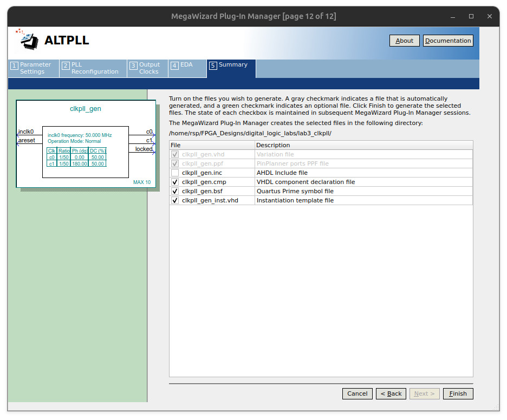Screen dimensions: 507x420
Task: Click the File column header
Action: tap(212, 145)
